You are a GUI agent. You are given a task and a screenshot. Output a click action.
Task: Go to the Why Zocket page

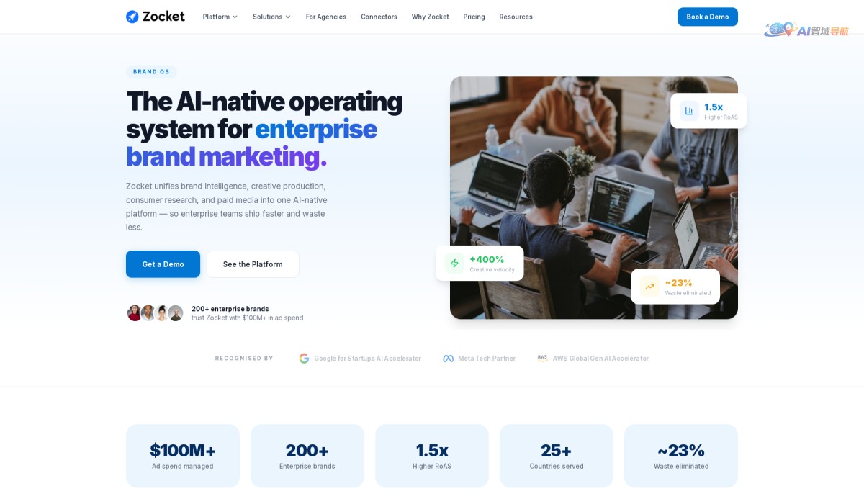click(x=431, y=17)
